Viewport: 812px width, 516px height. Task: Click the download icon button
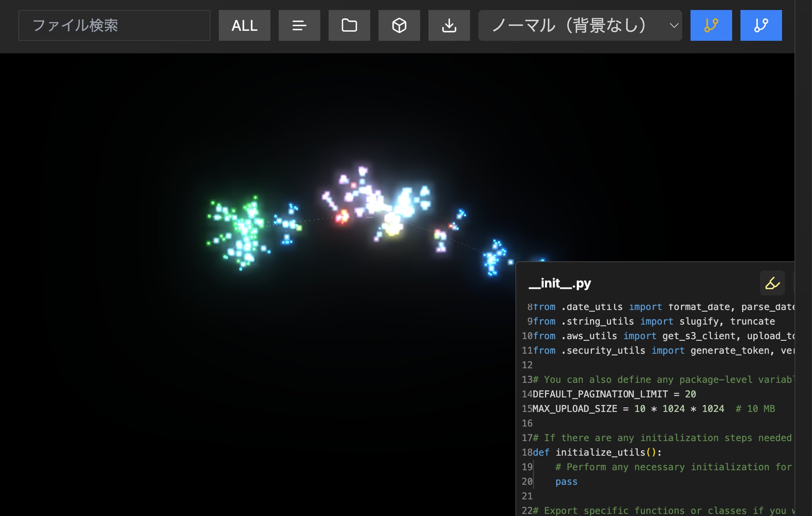pos(449,25)
